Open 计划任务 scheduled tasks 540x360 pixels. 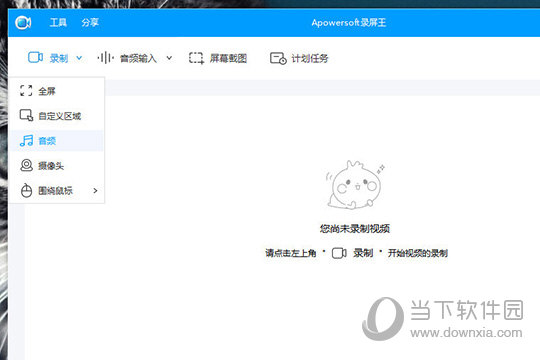point(310,58)
